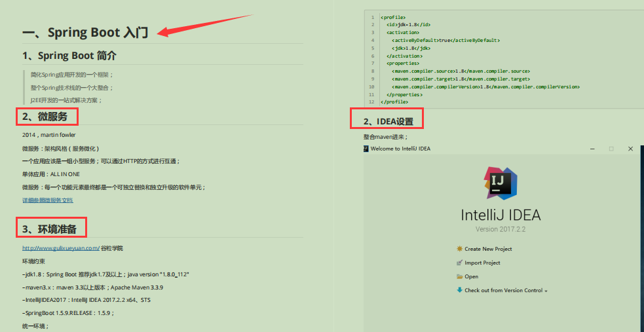Click text 谷粒学院 beside the URL
This screenshot has width=644, height=332.
tap(112, 248)
